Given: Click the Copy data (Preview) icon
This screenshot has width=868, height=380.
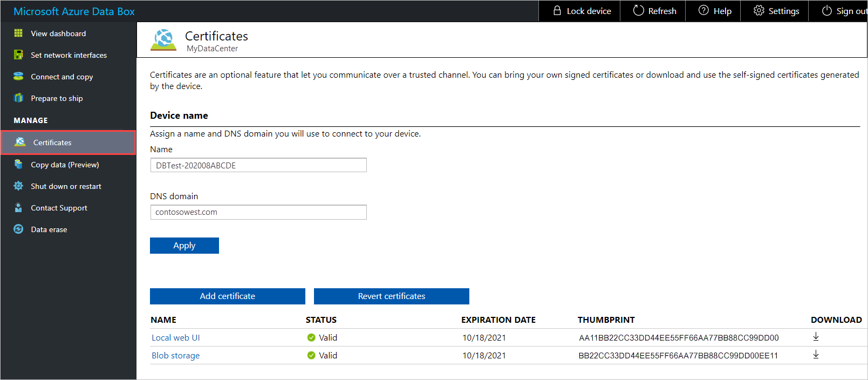Looking at the screenshot, I should [18, 164].
